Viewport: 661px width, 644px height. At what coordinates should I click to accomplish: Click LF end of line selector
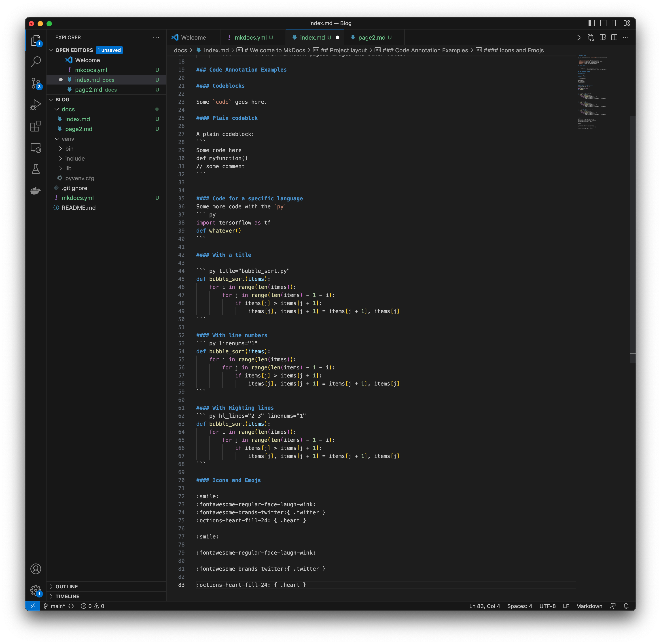(x=566, y=606)
